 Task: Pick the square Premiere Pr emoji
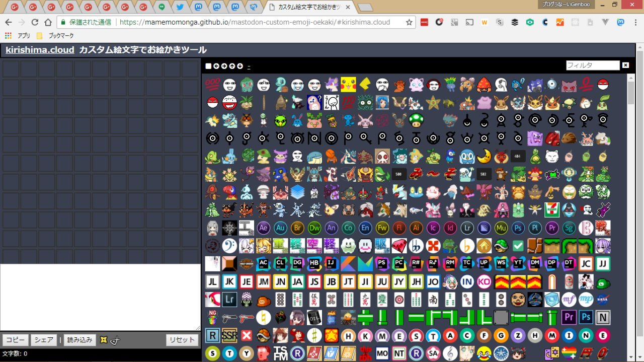tap(569, 318)
